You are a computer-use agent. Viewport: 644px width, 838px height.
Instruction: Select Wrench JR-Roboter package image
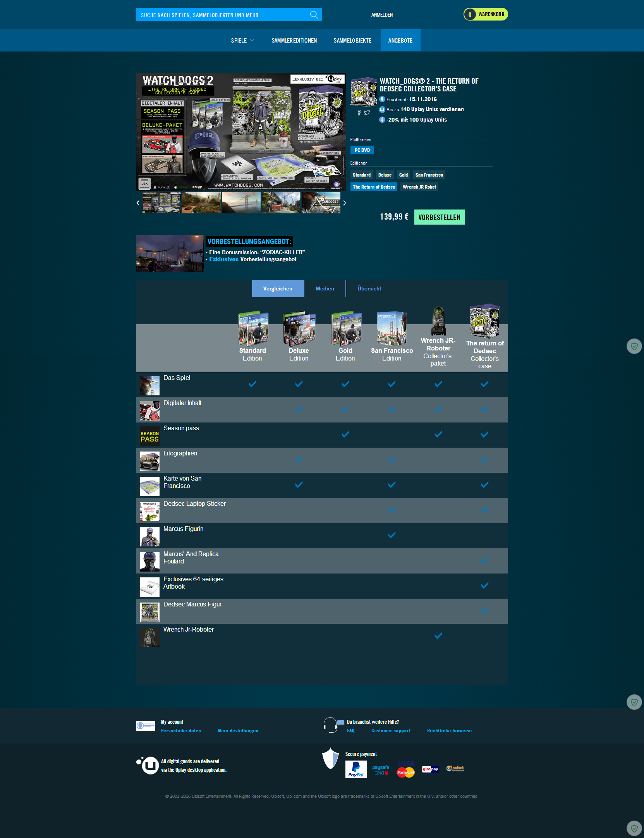click(x=438, y=321)
